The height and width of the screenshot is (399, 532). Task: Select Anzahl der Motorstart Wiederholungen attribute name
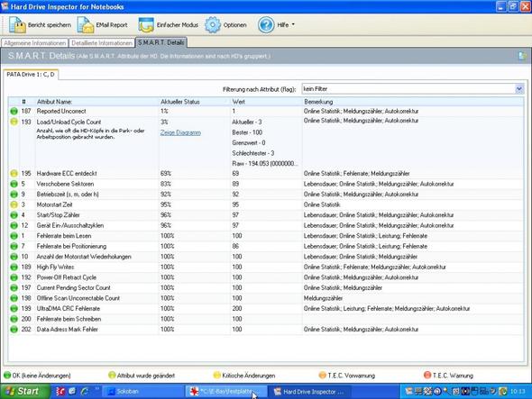click(x=84, y=257)
